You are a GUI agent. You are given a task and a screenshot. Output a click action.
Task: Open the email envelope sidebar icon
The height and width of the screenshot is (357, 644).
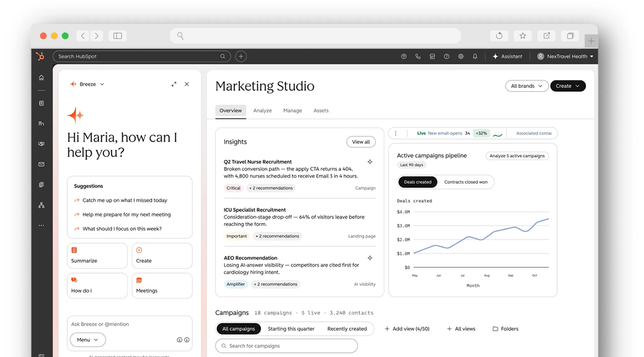click(41, 164)
